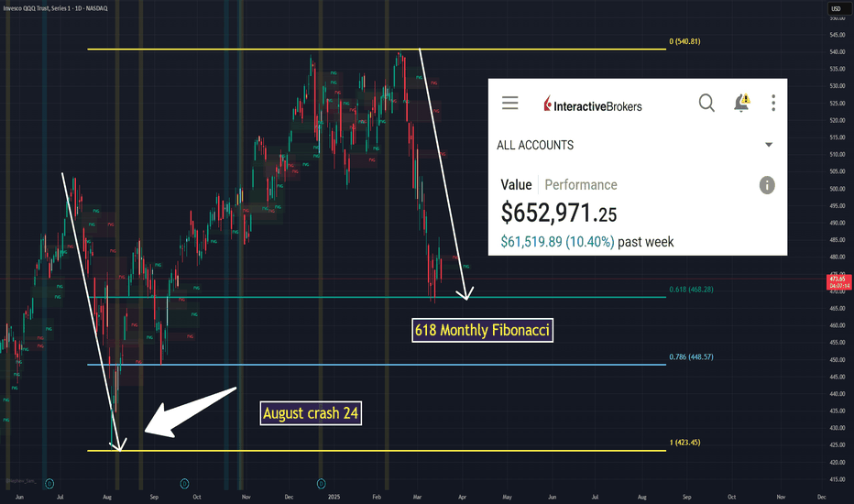Click the 500.00 price axis label
This screenshot has width=854, height=504.
coord(838,189)
